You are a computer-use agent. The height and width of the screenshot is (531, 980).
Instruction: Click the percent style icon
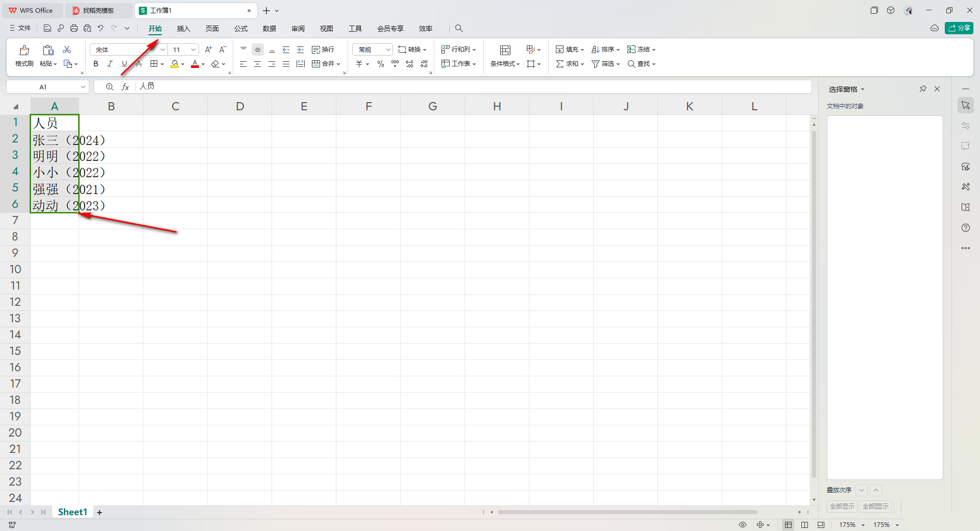(x=381, y=64)
